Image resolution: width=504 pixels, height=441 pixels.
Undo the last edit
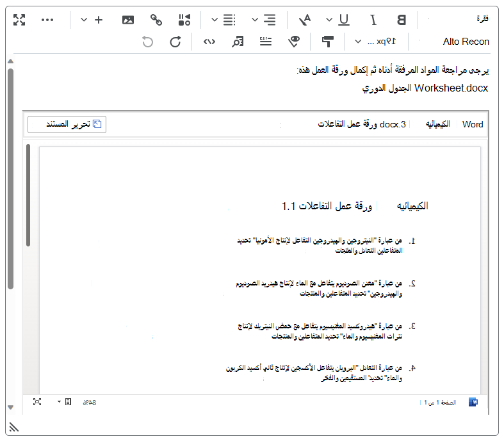147,42
